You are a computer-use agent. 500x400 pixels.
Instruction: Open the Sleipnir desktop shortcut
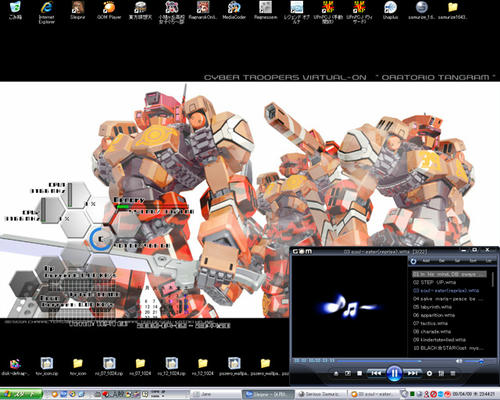pyautogui.click(x=77, y=11)
